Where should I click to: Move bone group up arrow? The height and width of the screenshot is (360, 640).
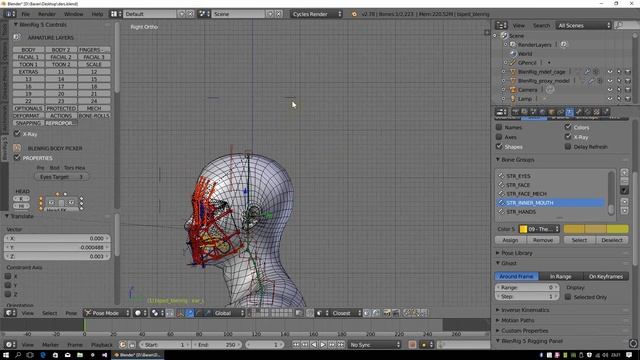(x=624, y=202)
